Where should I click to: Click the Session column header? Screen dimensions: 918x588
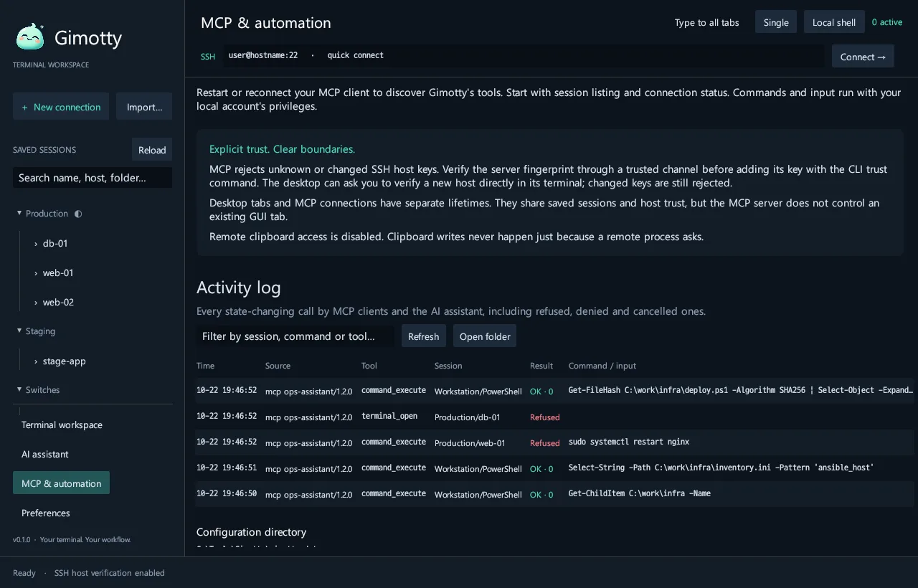448,366
